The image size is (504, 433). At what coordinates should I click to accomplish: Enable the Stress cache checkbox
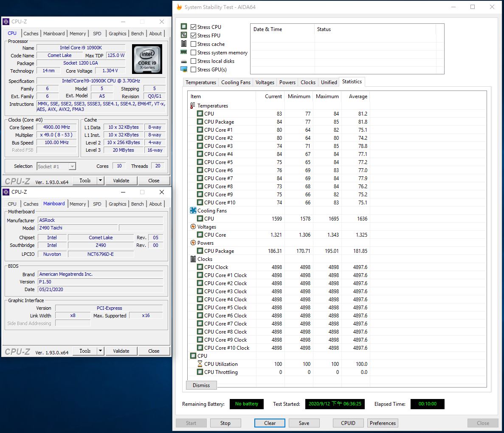(194, 44)
